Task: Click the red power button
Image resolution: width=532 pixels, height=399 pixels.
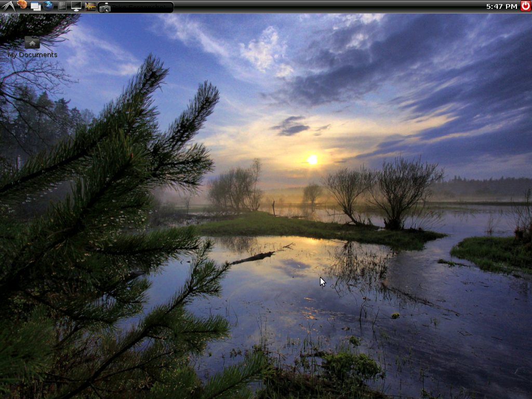Action: tap(526, 6)
